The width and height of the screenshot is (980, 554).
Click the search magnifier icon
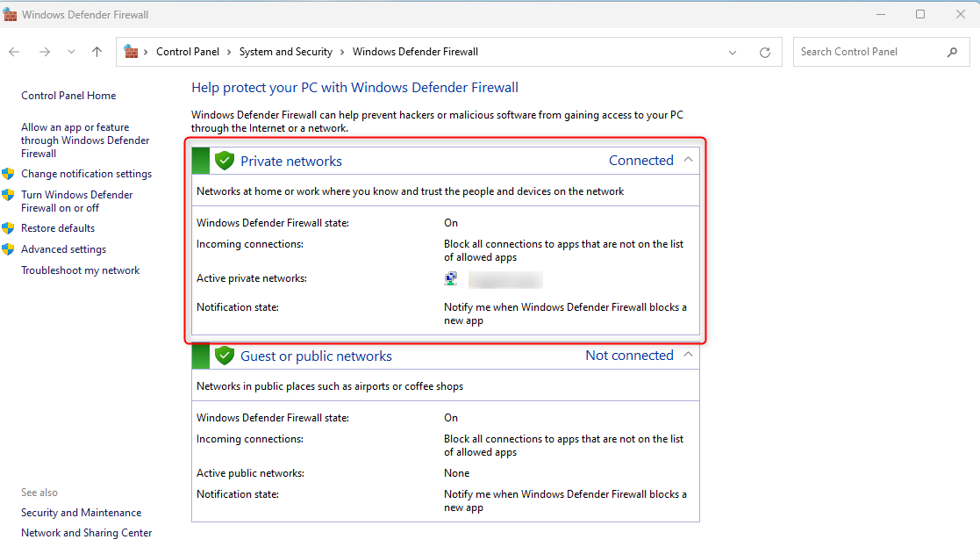952,52
